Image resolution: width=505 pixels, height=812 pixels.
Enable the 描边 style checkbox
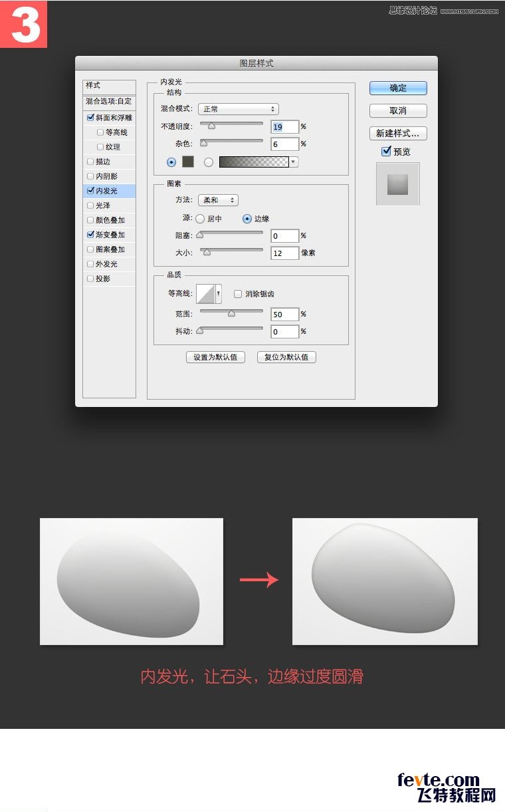[90, 162]
